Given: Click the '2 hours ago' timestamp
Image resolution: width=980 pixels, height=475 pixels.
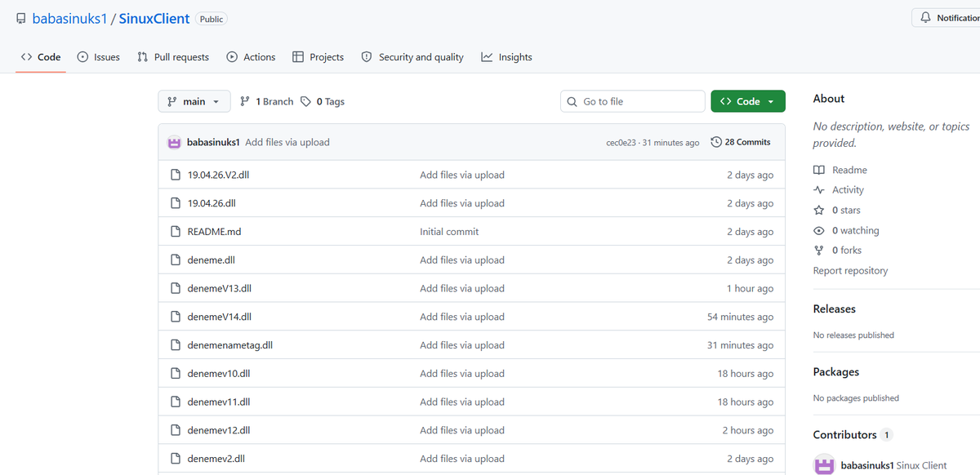Looking at the screenshot, I should 747,430.
